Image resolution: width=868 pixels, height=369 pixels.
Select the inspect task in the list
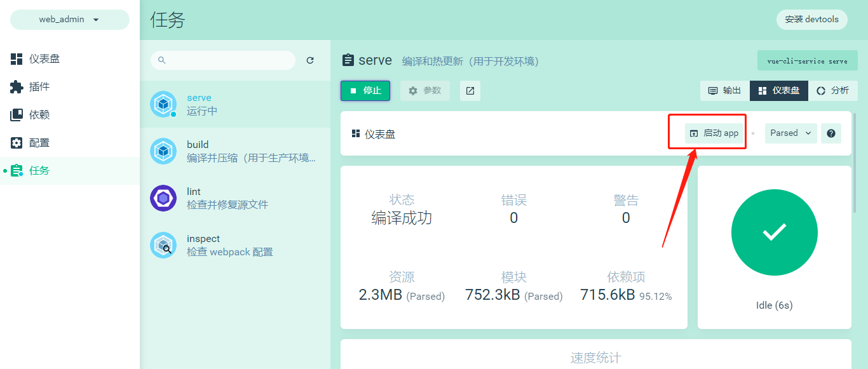point(235,245)
